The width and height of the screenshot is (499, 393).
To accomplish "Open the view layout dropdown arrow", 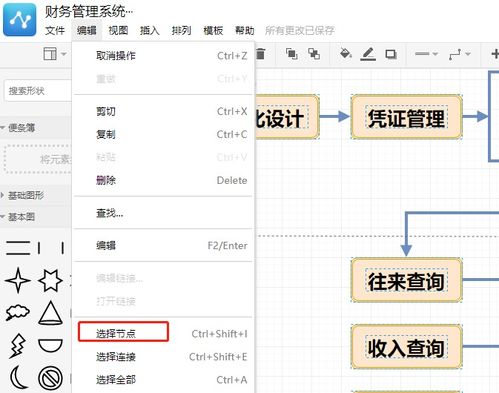I will coord(64,54).
